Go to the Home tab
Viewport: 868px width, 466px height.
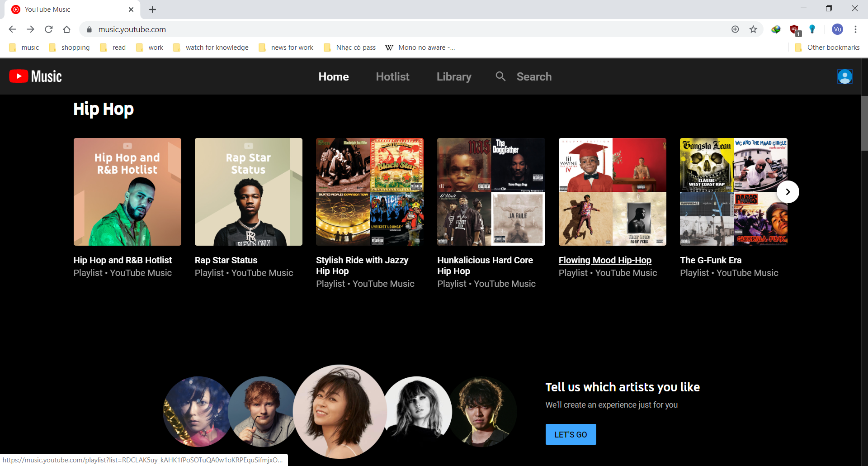click(x=334, y=76)
